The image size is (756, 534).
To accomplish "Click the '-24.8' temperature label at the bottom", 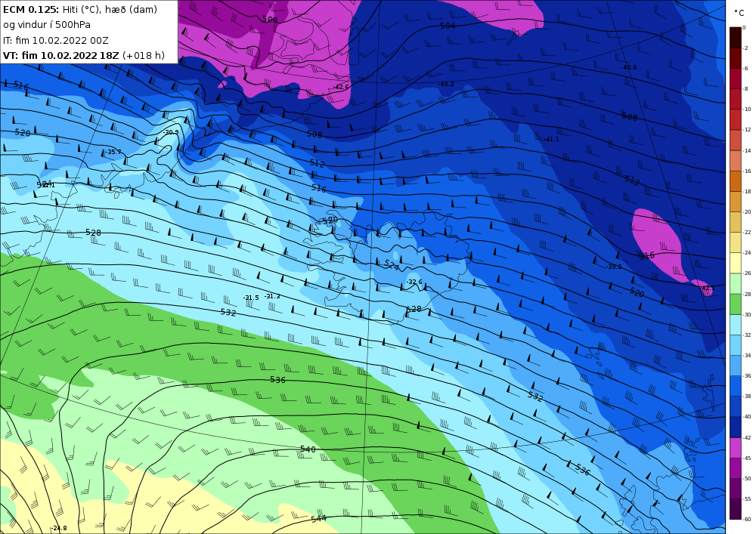I will coord(59,528).
